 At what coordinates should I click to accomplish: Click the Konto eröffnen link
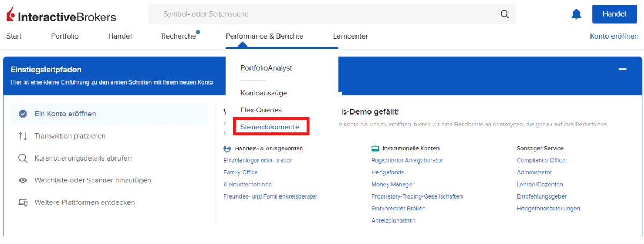pos(613,36)
